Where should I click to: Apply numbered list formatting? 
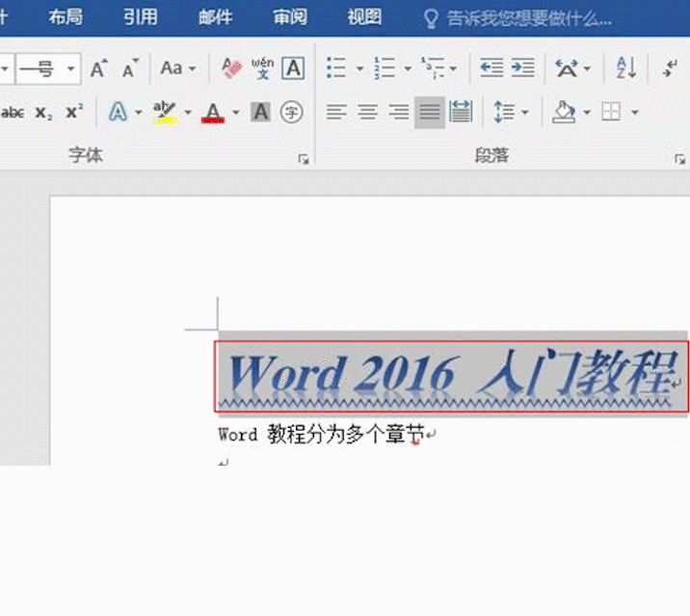[x=385, y=67]
